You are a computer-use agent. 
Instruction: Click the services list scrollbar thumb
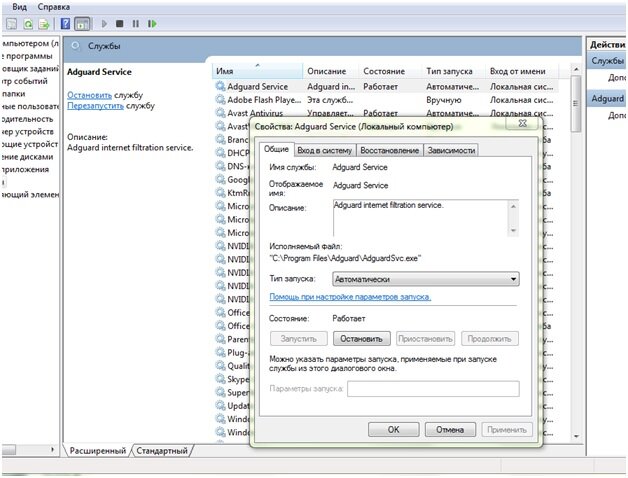pos(576,104)
